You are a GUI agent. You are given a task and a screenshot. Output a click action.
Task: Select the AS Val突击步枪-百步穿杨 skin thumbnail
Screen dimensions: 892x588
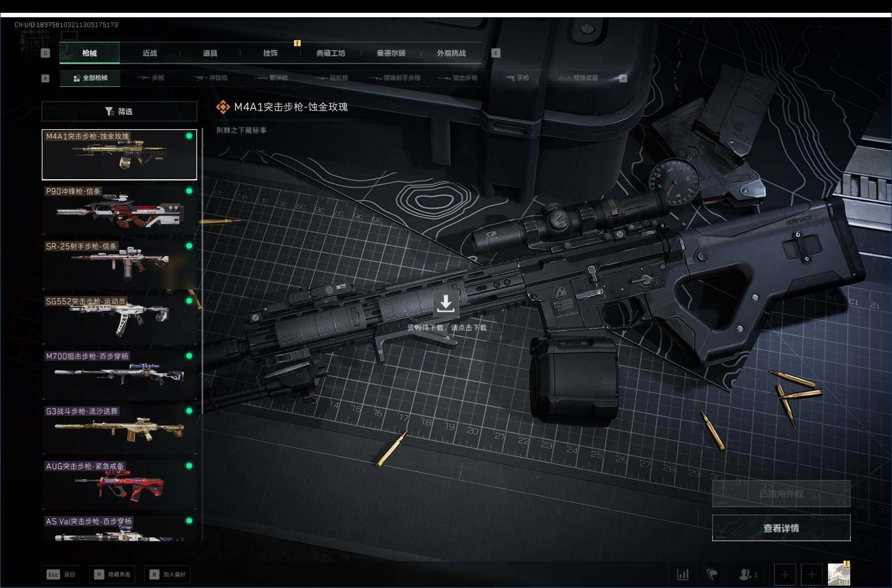[119, 528]
